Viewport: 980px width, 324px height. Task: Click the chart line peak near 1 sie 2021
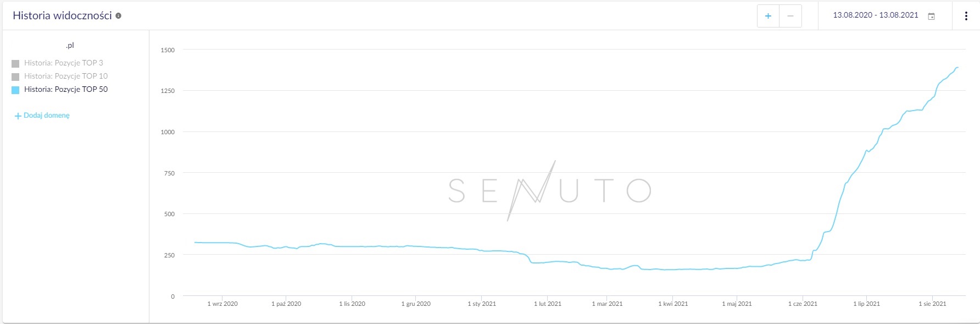click(957, 68)
